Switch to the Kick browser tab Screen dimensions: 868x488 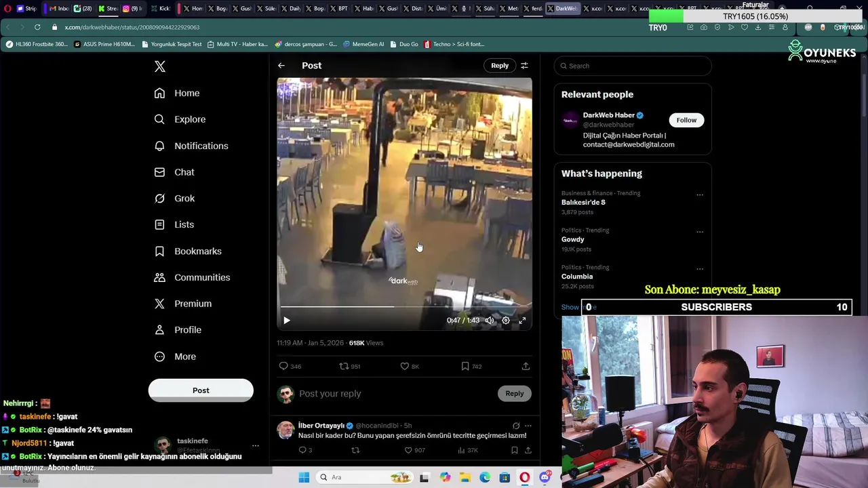tap(161, 8)
